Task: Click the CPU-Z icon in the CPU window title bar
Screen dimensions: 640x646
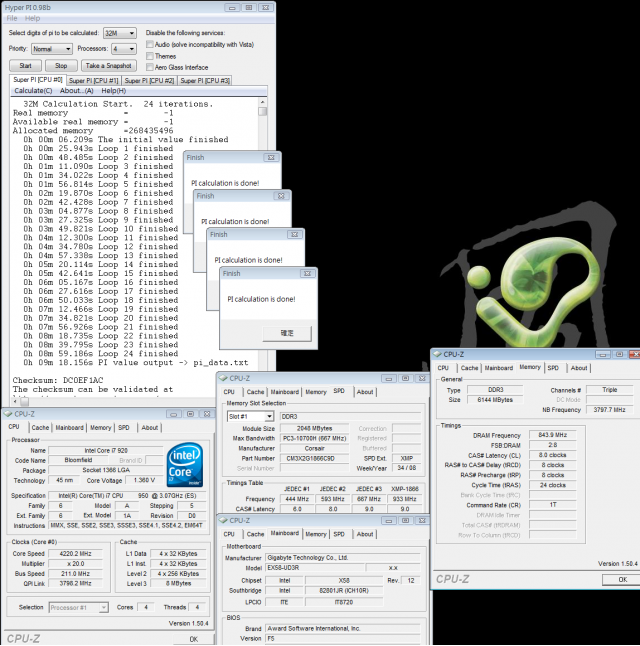Action: (x=8, y=414)
